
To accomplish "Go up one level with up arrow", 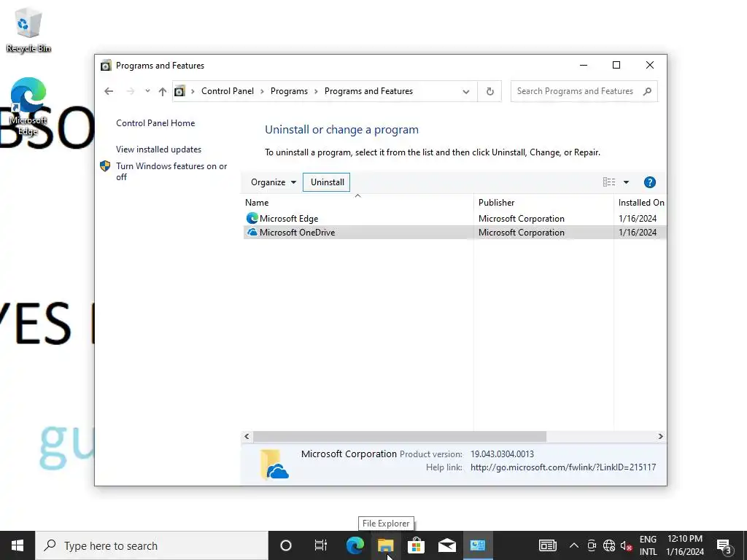I will pyautogui.click(x=163, y=91).
